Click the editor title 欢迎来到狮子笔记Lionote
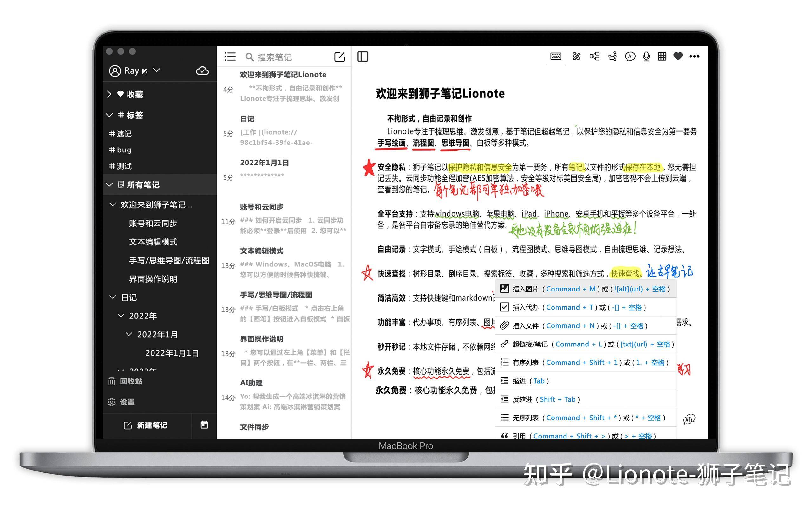812x508 pixels. pos(440,93)
